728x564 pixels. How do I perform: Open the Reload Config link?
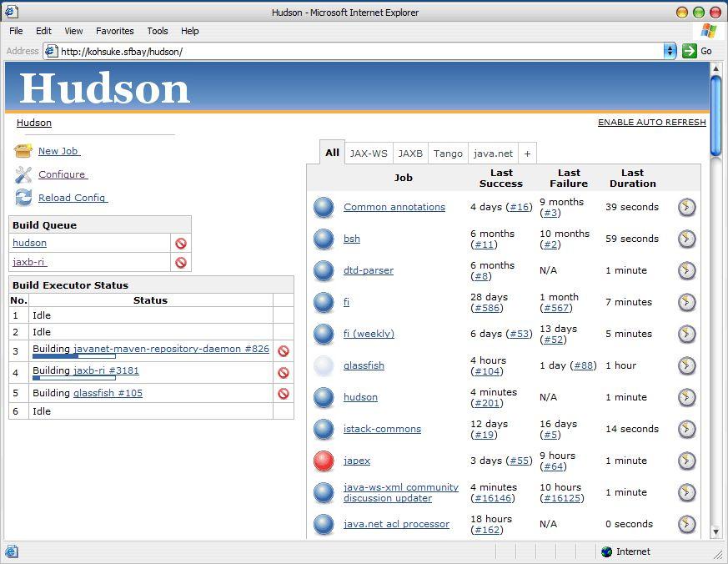click(x=73, y=198)
